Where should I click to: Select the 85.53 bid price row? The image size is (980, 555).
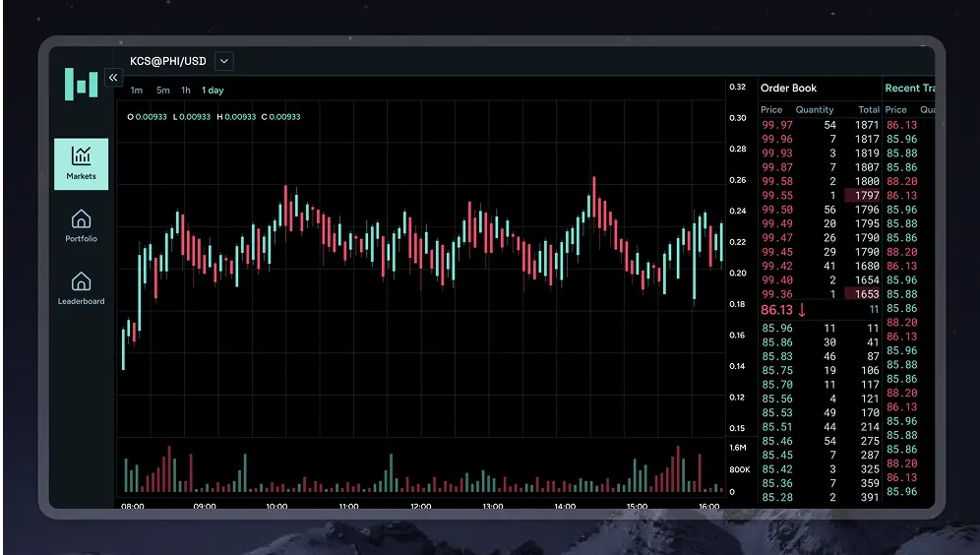click(x=820, y=413)
